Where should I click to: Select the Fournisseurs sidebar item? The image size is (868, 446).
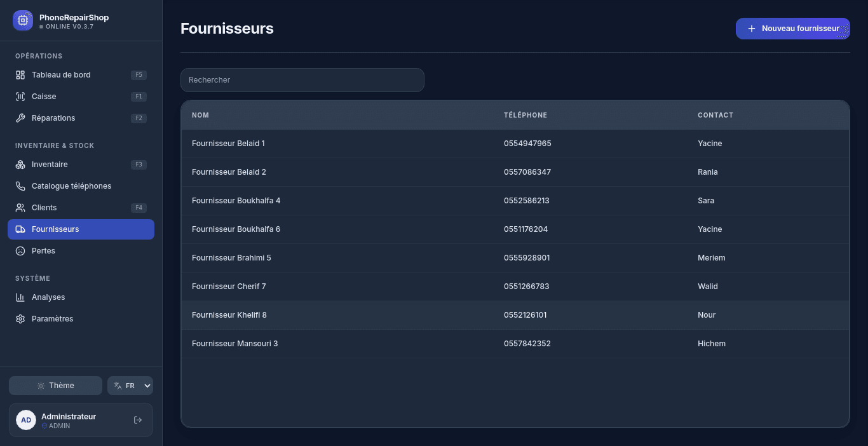(81, 229)
